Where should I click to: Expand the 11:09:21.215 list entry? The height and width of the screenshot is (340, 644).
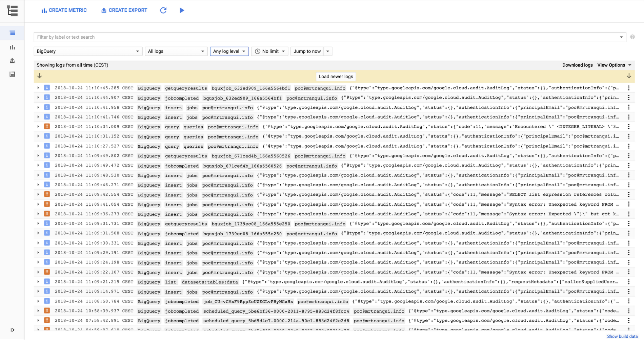coord(38,282)
